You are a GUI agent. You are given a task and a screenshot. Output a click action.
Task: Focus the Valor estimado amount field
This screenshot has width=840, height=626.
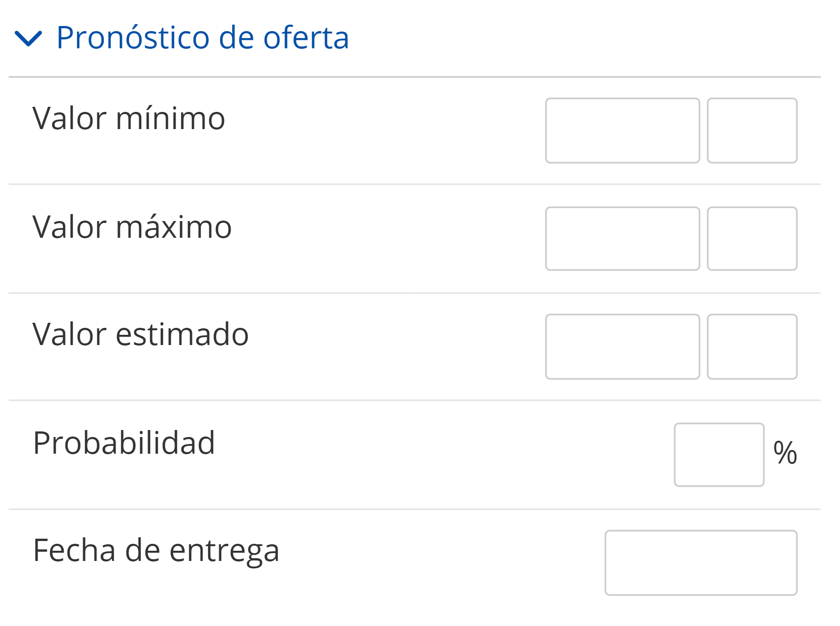622,346
